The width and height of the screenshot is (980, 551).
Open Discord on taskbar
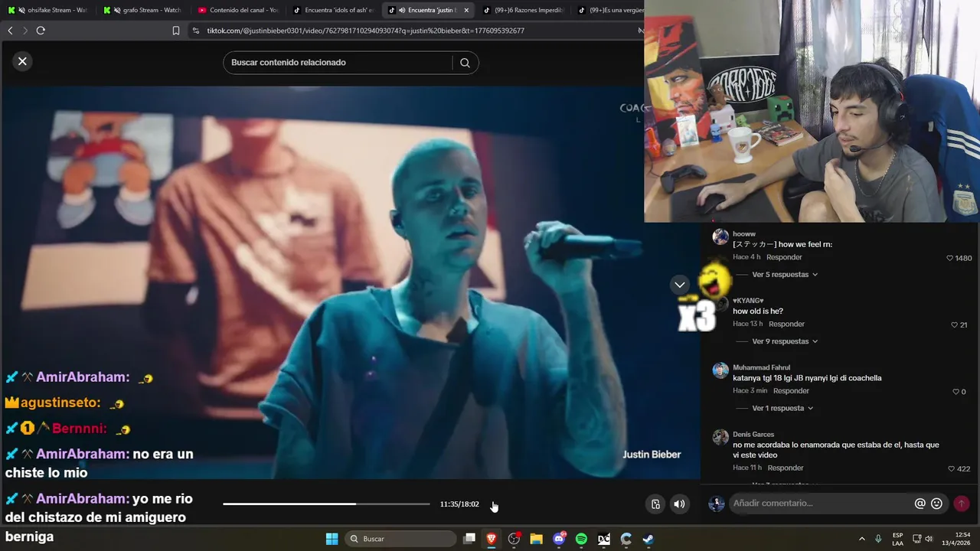[x=559, y=539]
